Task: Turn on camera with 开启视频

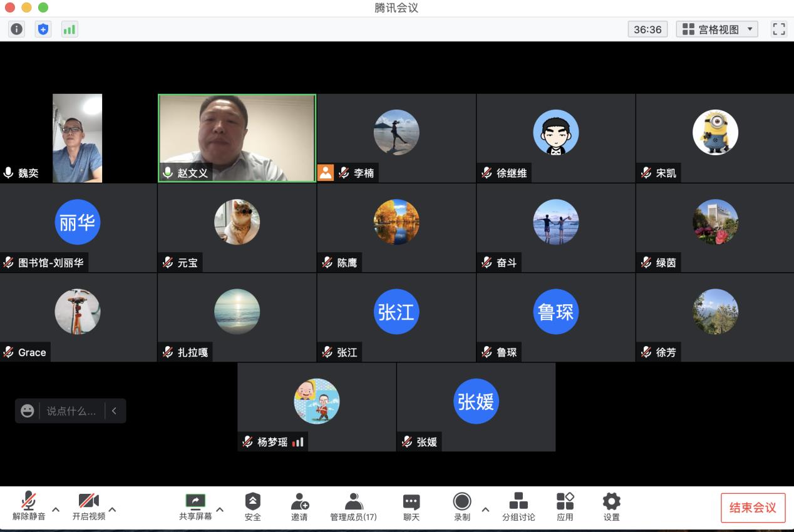Action: point(88,506)
